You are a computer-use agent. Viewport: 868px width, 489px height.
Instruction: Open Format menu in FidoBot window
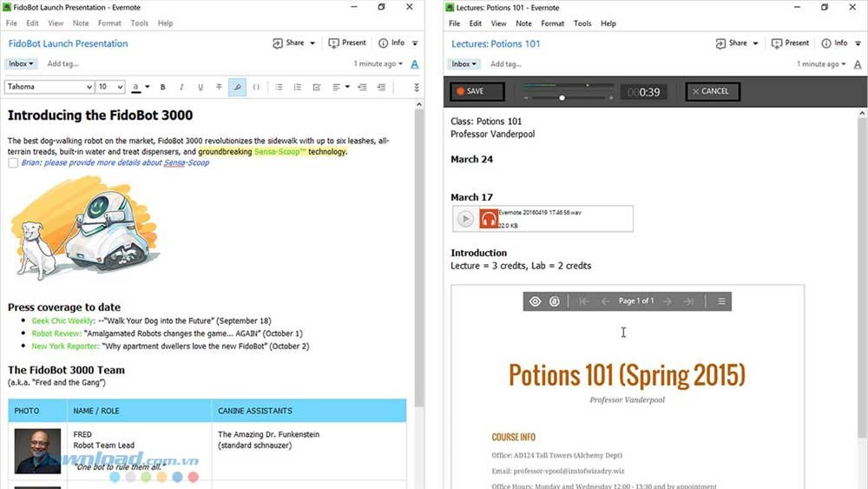pyautogui.click(x=109, y=23)
